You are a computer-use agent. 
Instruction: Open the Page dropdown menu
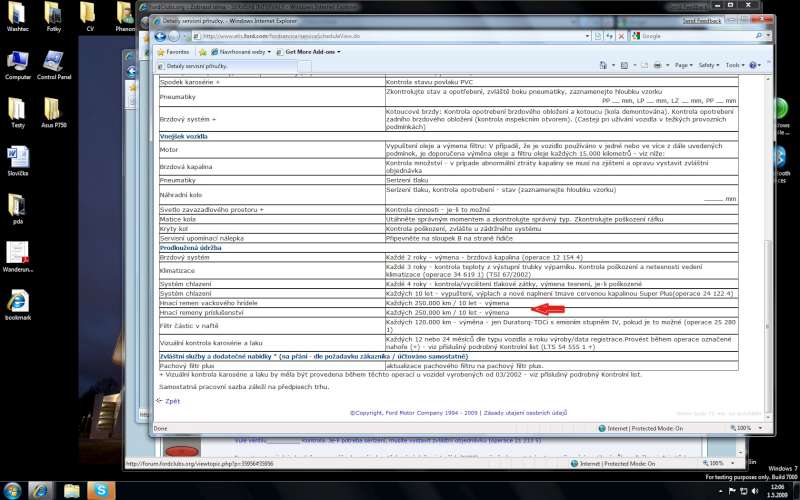point(682,65)
